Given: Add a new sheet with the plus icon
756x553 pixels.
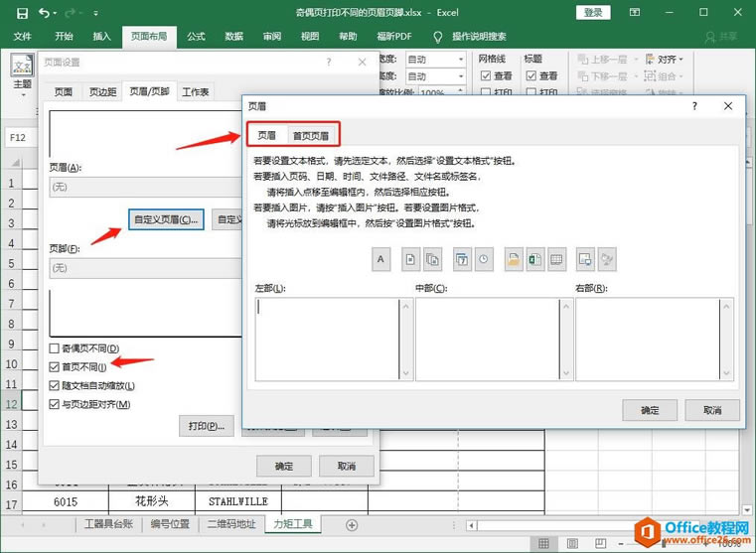Looking at the screenshot, I should tap(352, 525).
